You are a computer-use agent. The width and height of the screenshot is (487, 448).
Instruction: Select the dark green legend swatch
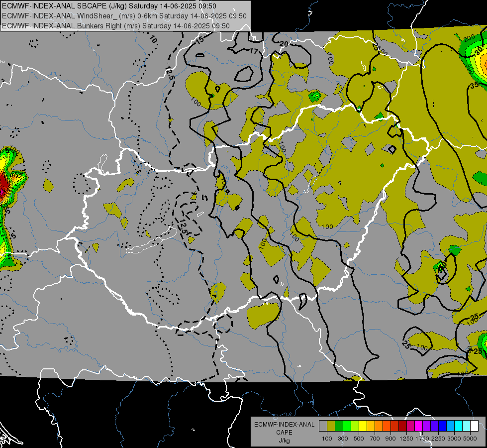pos(339,426)
